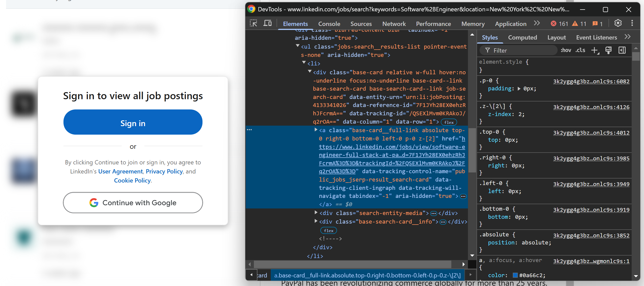Show more DevTools tabs via chevron
Viewport: 644px width, 286px height.
tap(537, 23)
